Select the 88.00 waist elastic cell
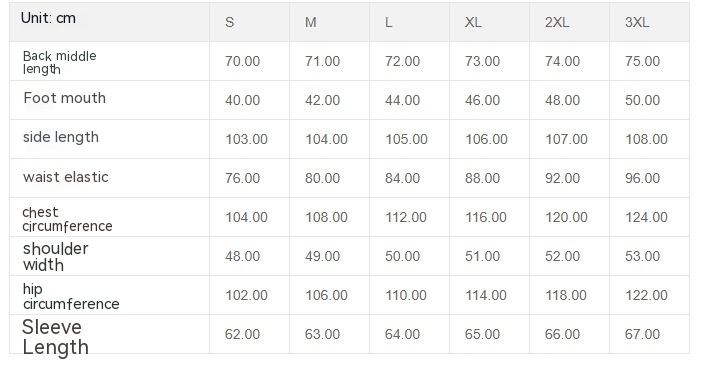 click(490, 178)
